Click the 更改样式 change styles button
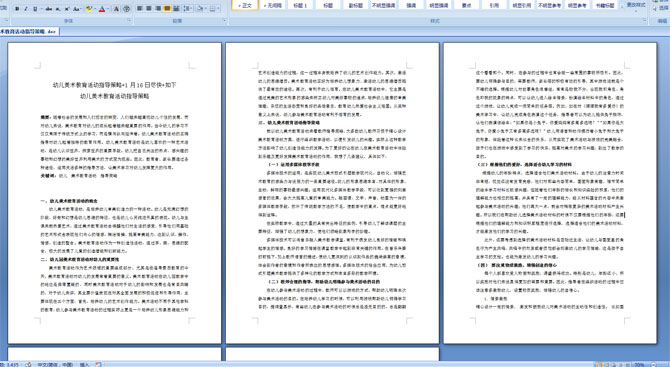Image resolution: width=670 pixels, height=367 pixels. pos(636,5)
